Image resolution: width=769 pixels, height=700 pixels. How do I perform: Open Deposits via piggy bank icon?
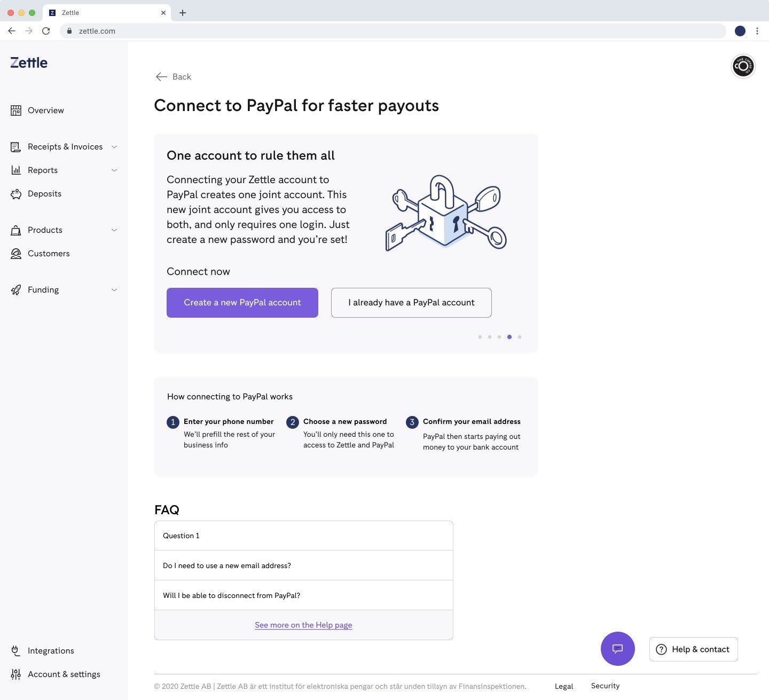[16, 194]
